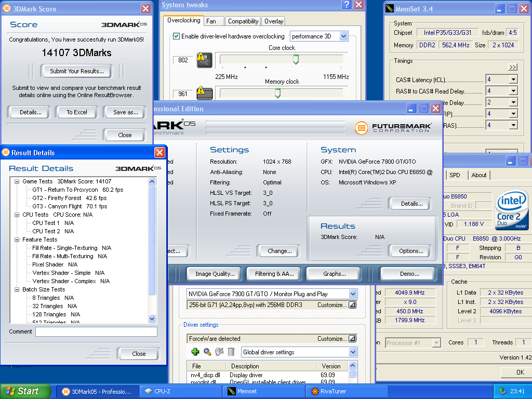
Task: Switch to the Overlay tab
Action: coord(274,21)
